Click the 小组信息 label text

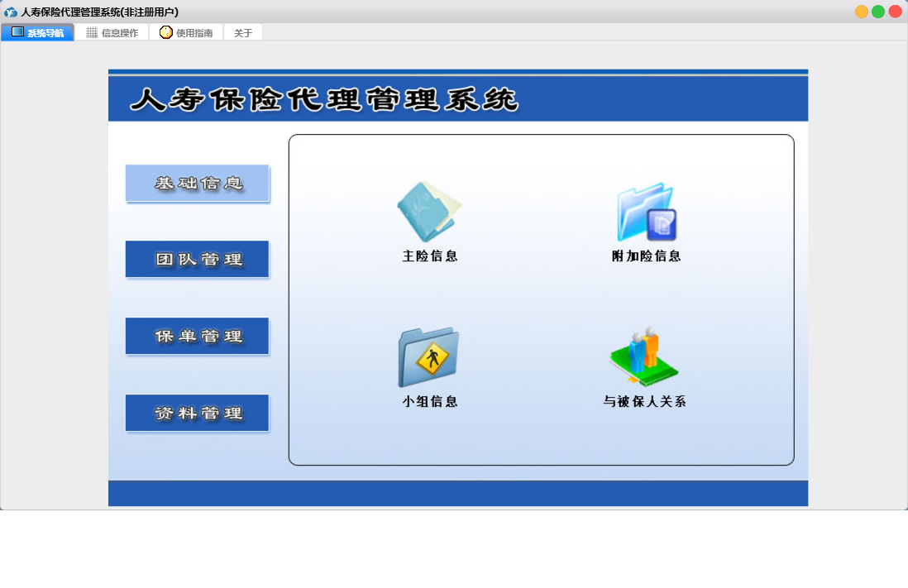tap(430, 401)
